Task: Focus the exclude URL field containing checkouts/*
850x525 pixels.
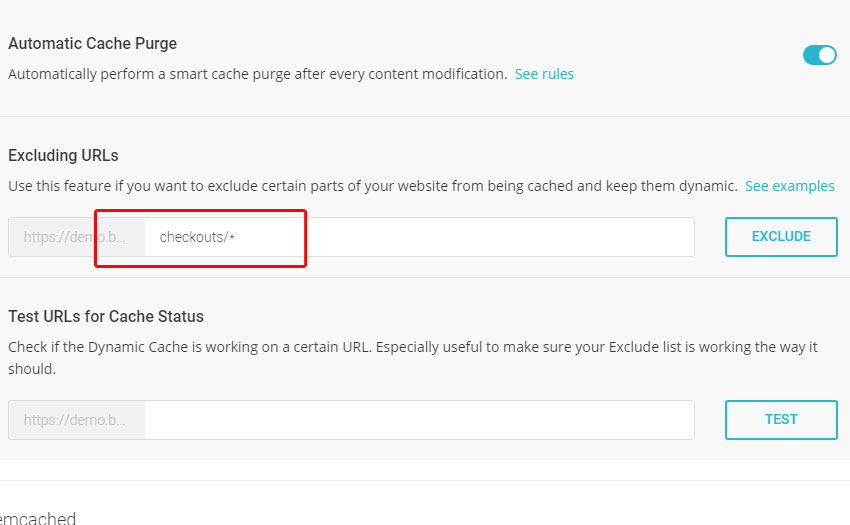Action: pyautogui.click(x=419, y=237)
